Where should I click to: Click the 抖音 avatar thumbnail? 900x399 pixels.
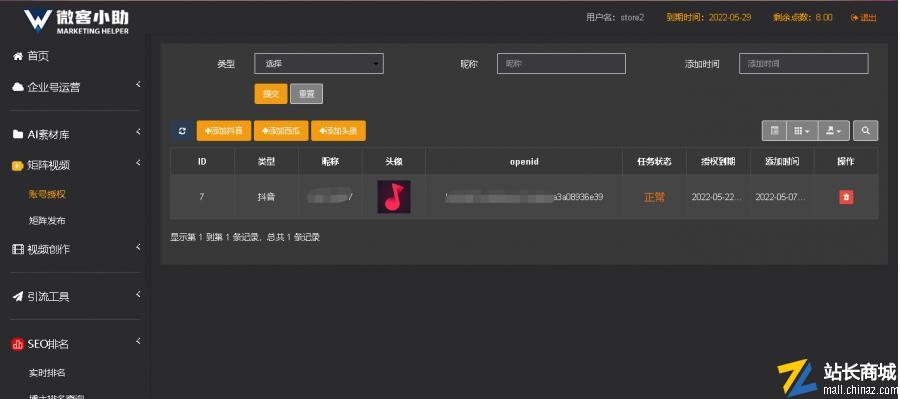pos(394,197)
